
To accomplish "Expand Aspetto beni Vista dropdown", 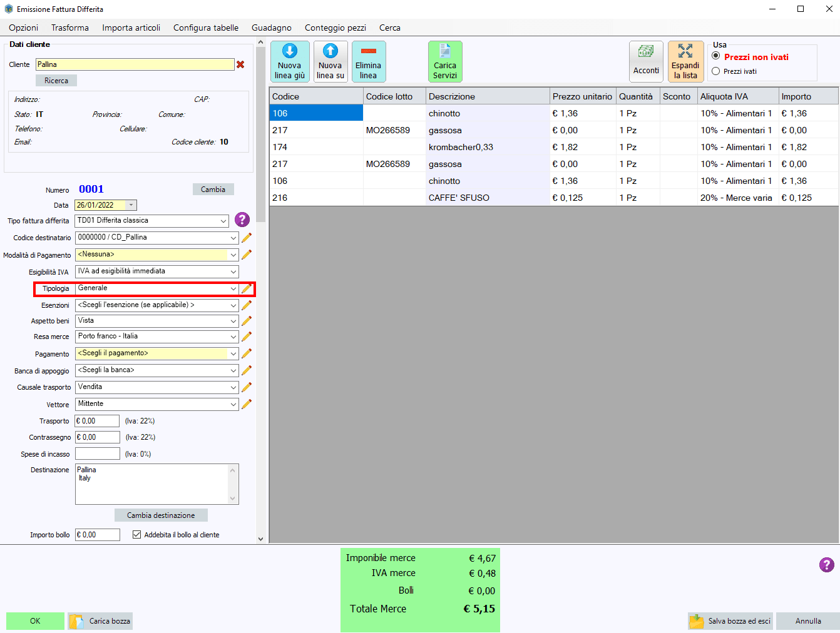I will tap(233, 320).
